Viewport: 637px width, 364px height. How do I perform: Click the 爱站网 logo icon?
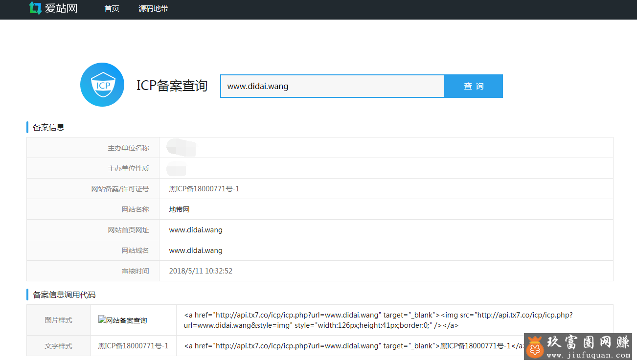[x=35, y=8]
